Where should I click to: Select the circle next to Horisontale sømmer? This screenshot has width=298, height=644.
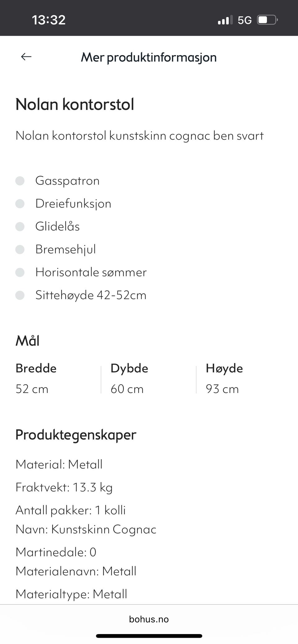[20, 272]
